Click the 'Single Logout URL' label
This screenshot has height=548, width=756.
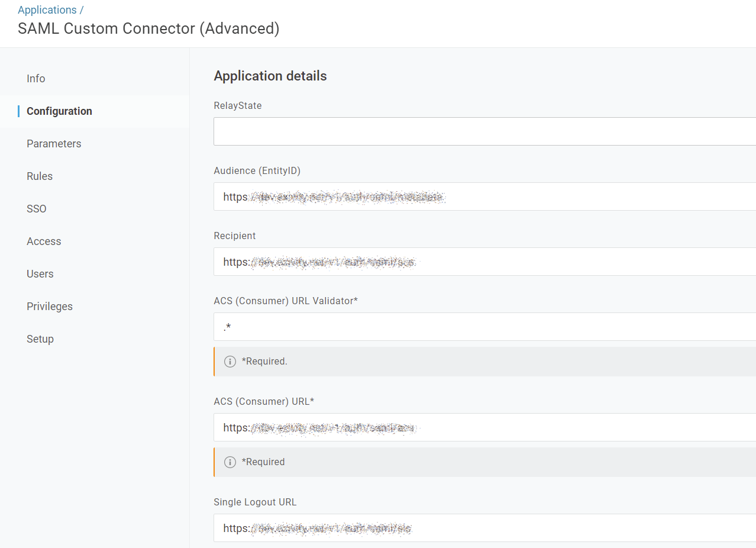(x=255, y=502)
